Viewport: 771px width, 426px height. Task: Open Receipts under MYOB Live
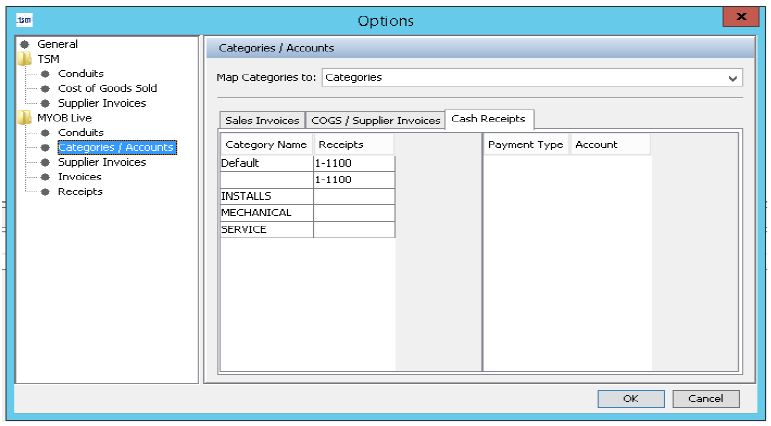tap(80, 192)
